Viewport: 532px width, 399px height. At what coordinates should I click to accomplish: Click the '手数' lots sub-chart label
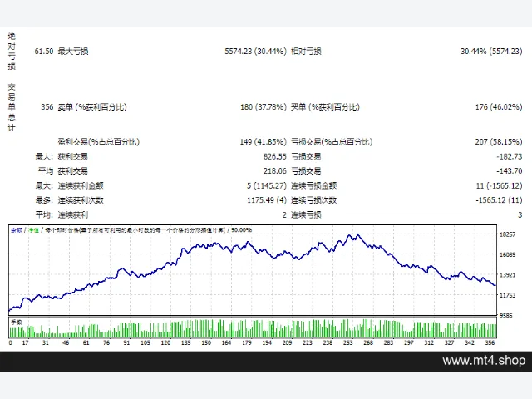17,322
